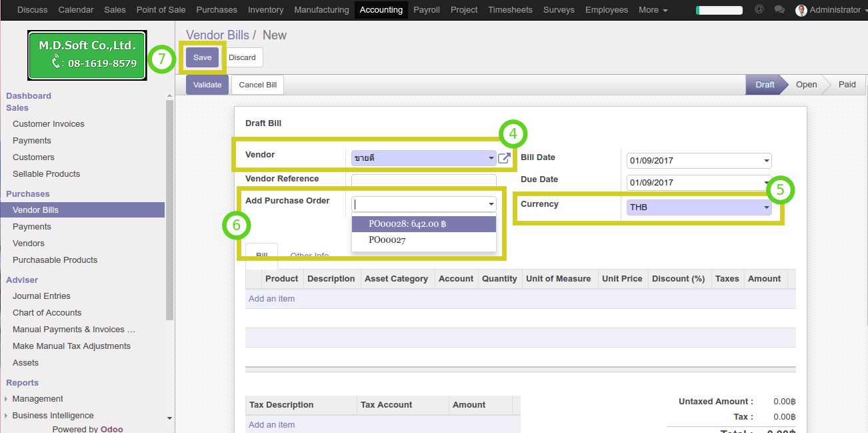Image resolution: width=868 pixels, height=433 pixels.
Task: Click the M.D.Soft company logo
Action: (x=87, y=55)
